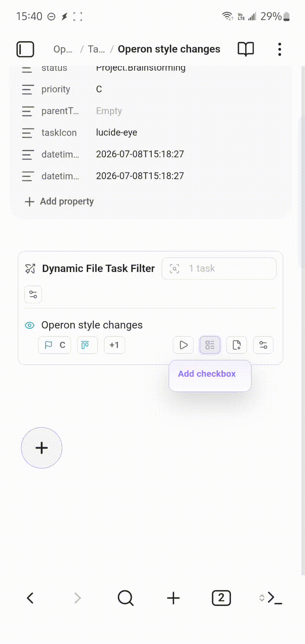Click the first datetim... timestamp value
The image size is (305, 644).
coord(140,154)
